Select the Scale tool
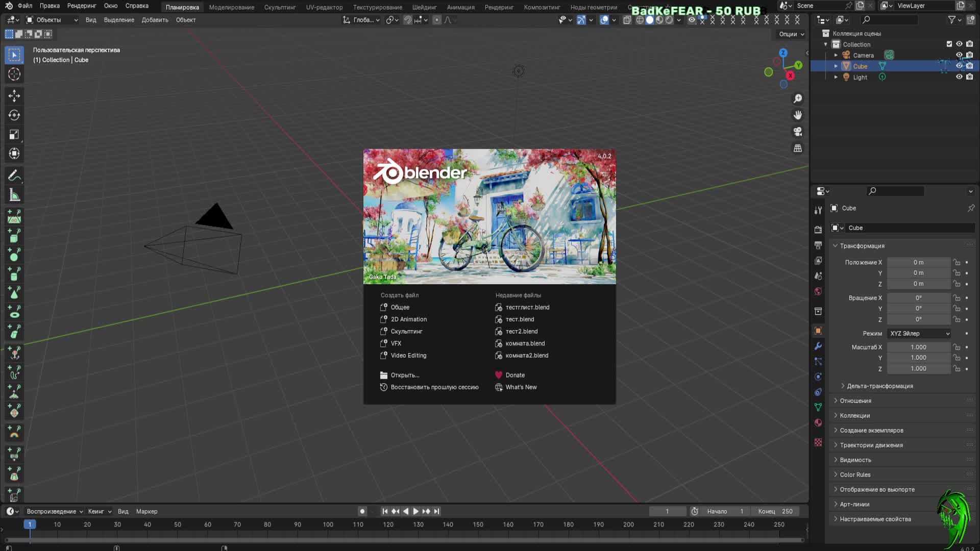This screenshot has width=980, height=551. tap(14, 135)
